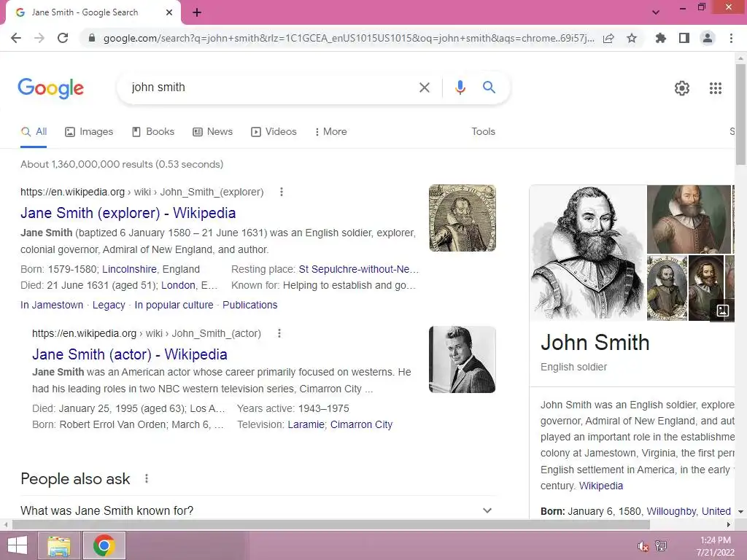Image resolution: width=747 pixels, height=560 pixels.
Task: Open St Sepulchre-without-Newgate link
Action: tap(359, 270)
